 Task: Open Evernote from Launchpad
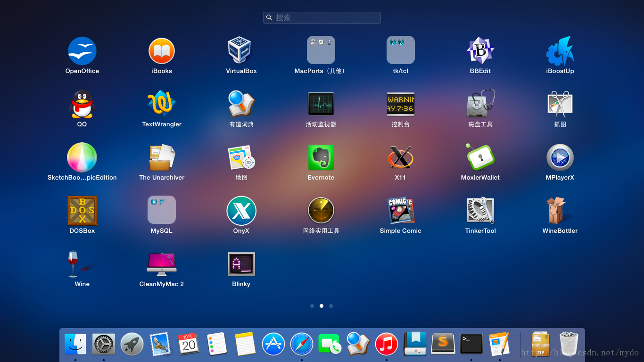pos(321,157)
